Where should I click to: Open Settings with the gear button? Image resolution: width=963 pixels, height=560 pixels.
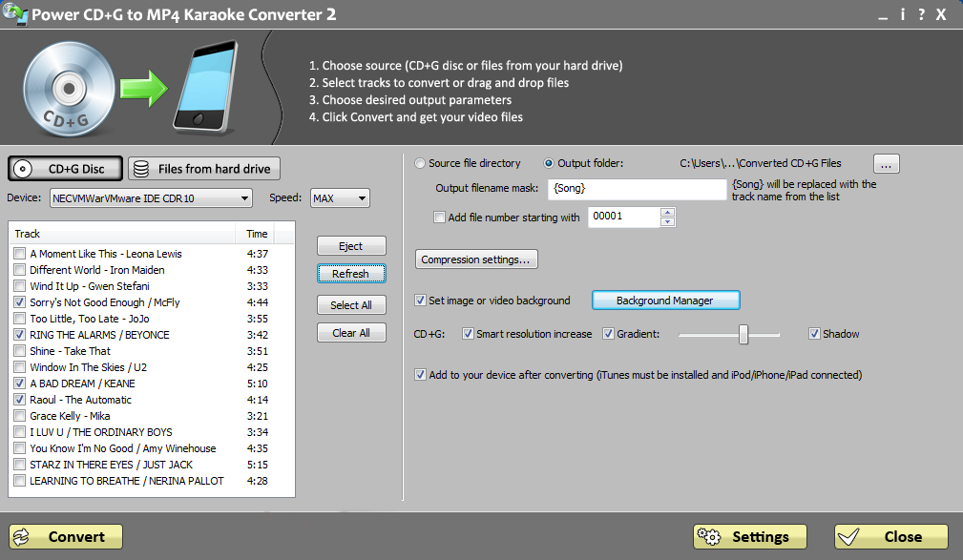pyautogui.click(x=750, y=537)
